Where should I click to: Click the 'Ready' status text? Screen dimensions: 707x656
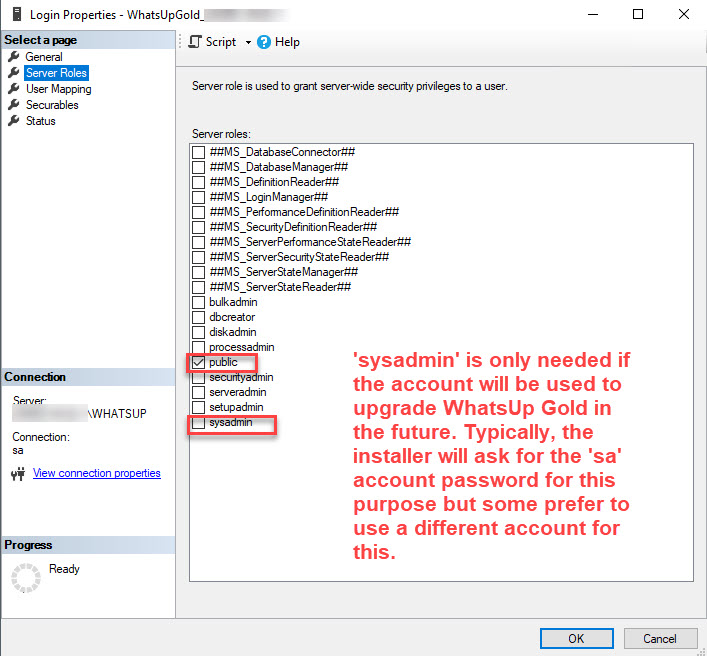pos(64,569)
